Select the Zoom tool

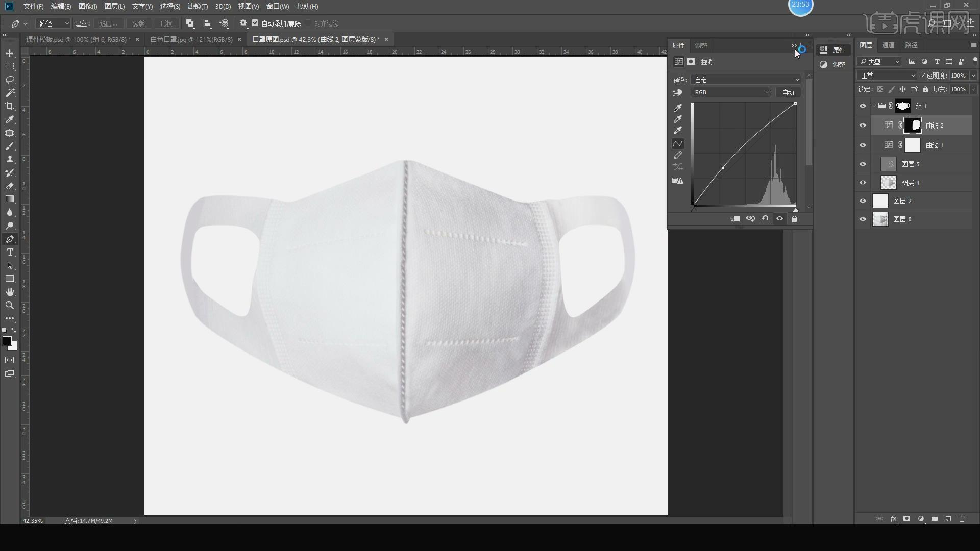point(10,306)
